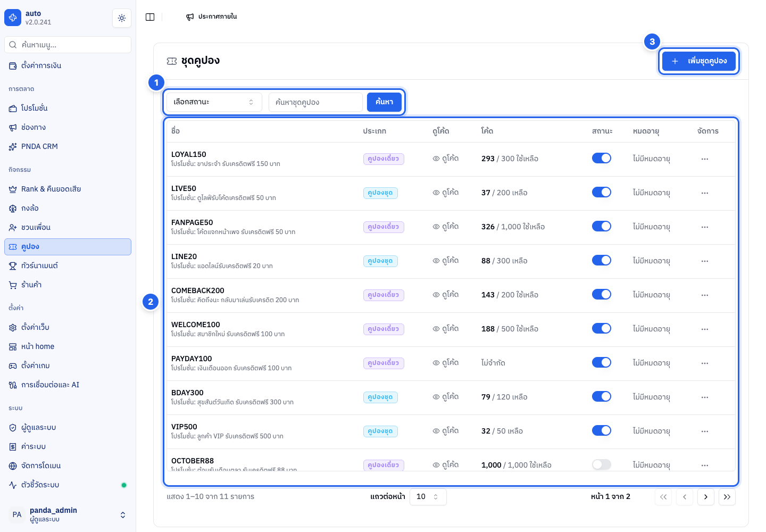The height and width of the screenshot is (532, 766).
Task: Go to the next page arrow
Action: point(706,497)
